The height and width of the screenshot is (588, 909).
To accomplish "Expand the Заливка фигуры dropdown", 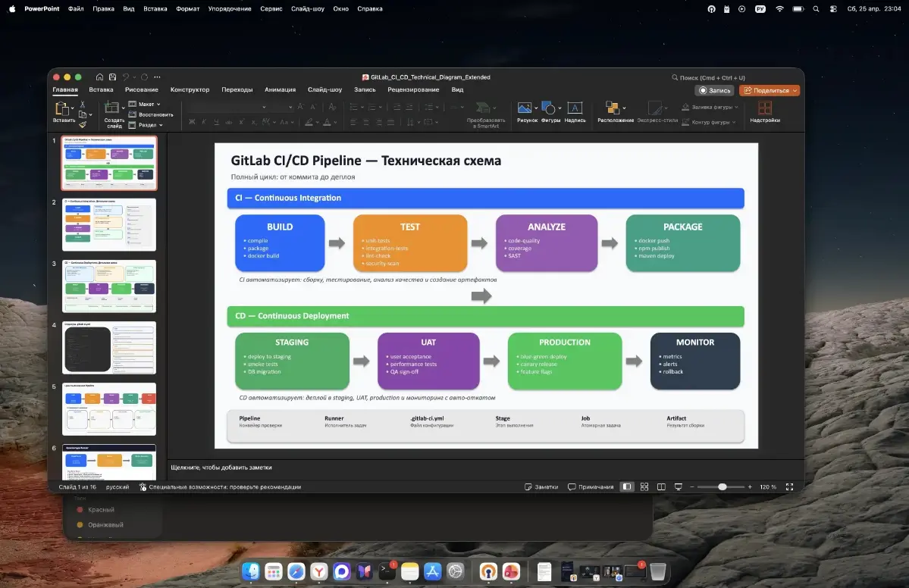I will [736, 107].
